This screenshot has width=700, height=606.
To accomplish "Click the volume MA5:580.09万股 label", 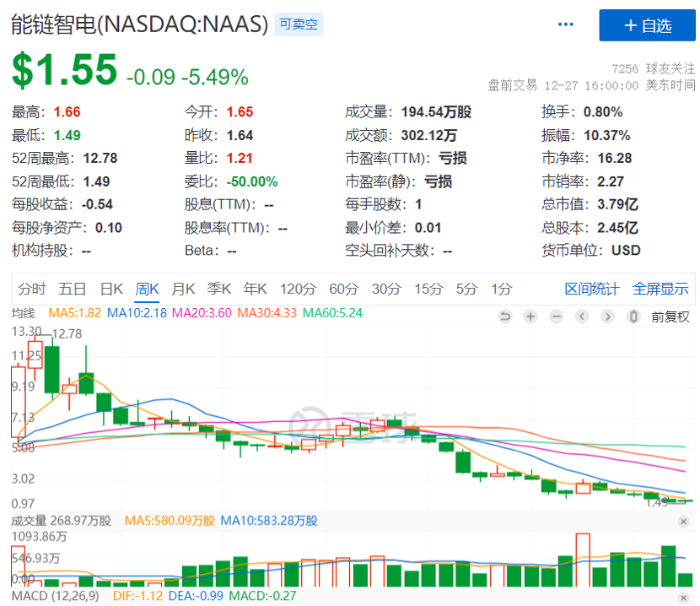I will 170,521.
